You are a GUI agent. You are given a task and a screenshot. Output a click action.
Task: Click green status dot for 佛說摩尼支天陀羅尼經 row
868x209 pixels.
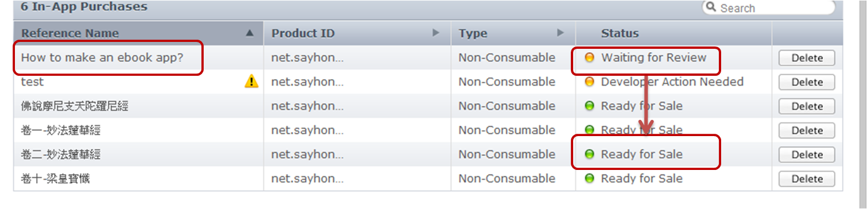coord(589,106)
